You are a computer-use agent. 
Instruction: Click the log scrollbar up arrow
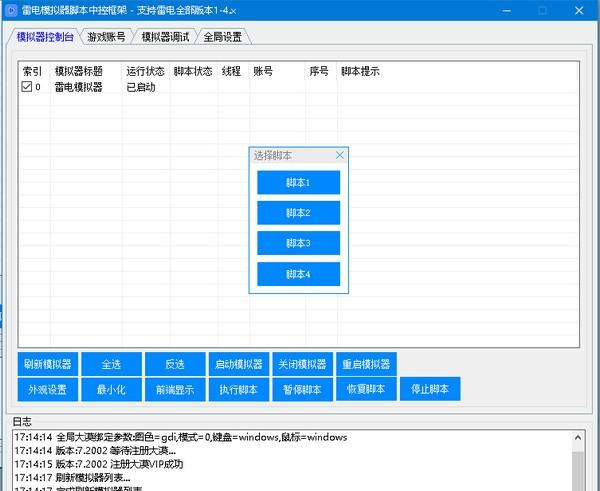pyautogui.click(x=578, y=437)
